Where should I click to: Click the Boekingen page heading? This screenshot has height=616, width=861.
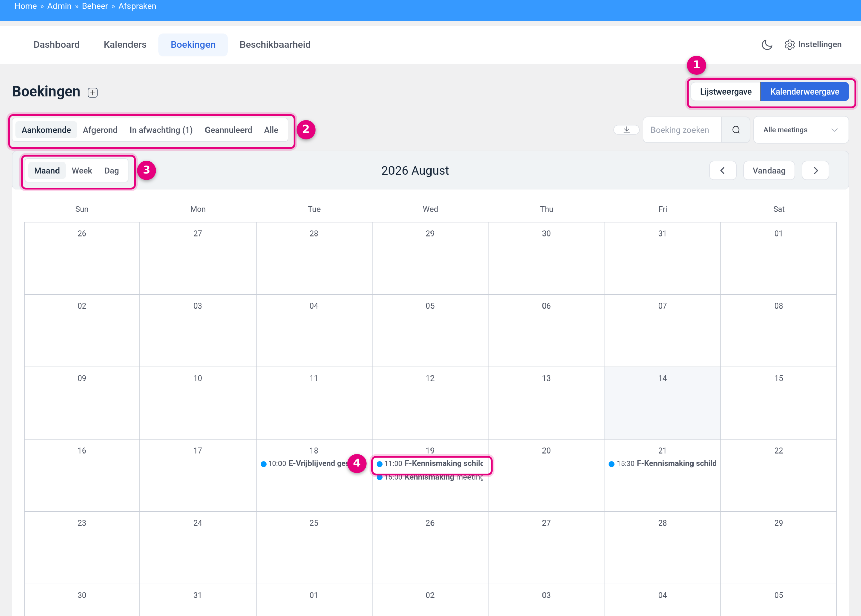pos(46,92)
